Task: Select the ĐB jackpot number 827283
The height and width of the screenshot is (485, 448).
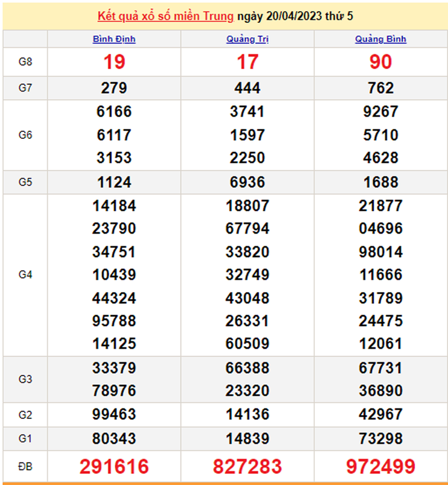Action: pos(248,466)
